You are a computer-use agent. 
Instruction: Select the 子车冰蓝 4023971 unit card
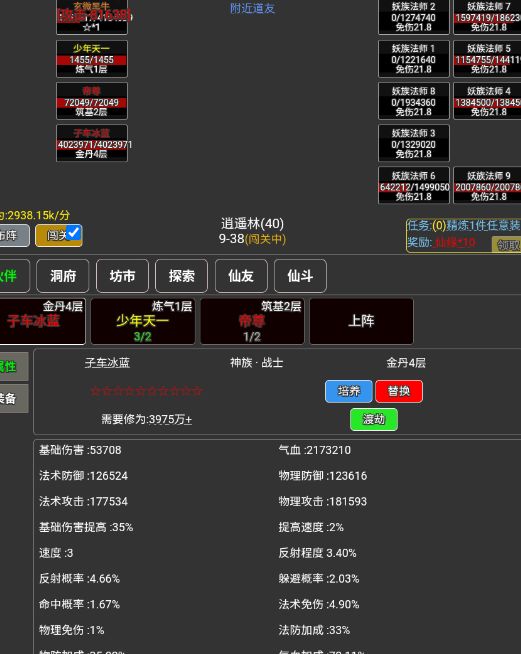[x=92, y=143]
